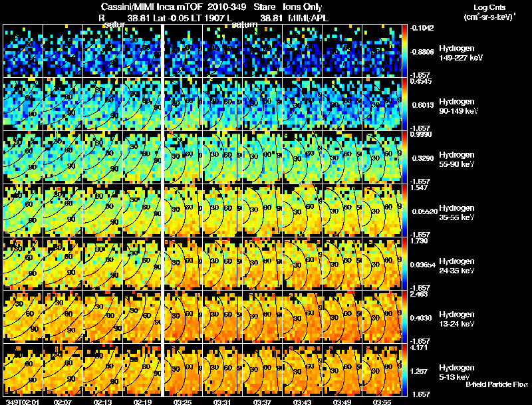The image size is (532, 405).
Task: Click the color bar beside Hydrogen 5-13 keV
Action: 404,370
